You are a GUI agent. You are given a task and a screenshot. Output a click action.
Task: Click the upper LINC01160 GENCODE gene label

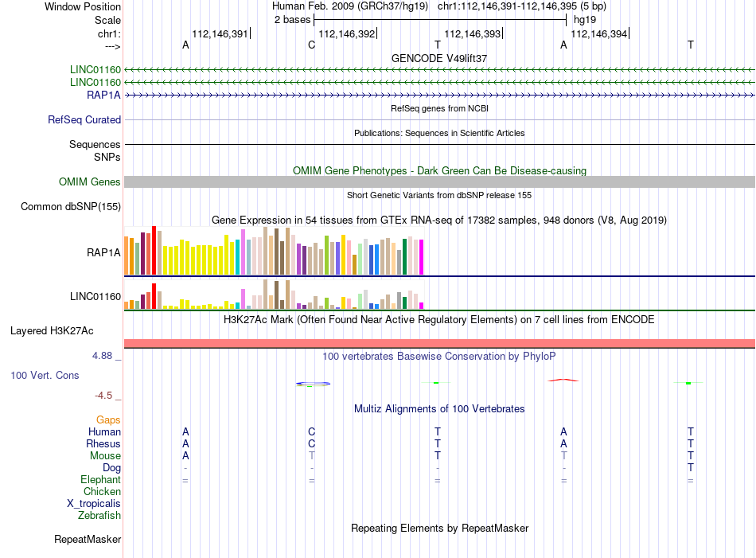pyautogui.click(x=95, y=70)
